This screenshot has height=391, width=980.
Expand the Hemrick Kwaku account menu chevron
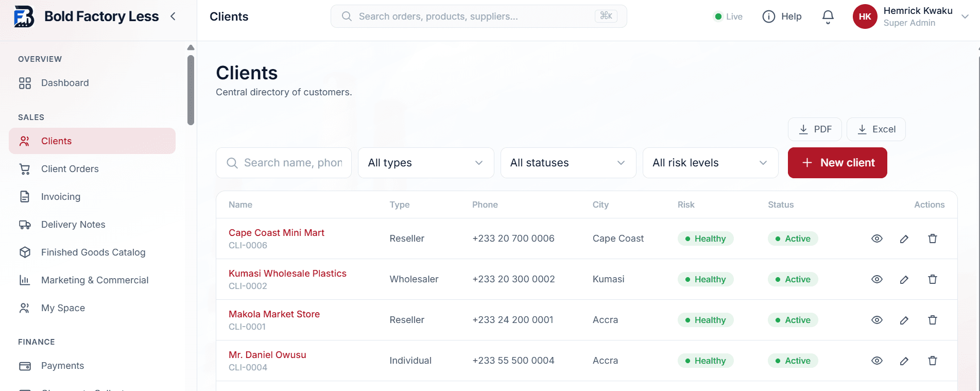point(965,16)
